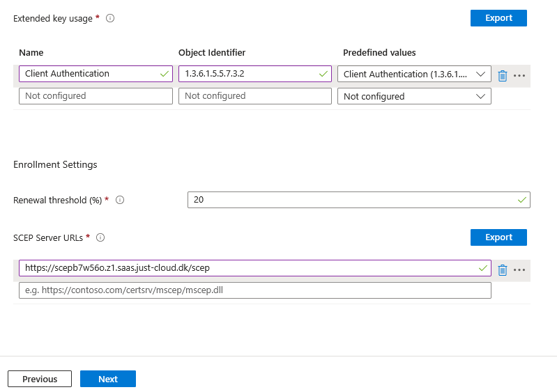This screenshot has height=392, width=557.
Task: Edit the Client Authentication name field
Action: coord(96,74)
